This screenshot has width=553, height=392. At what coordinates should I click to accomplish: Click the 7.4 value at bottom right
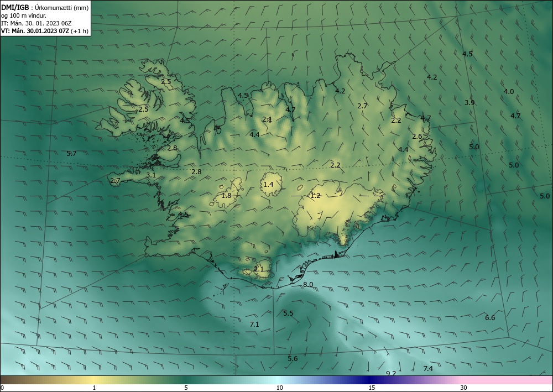pyautogui.click(x=428, y=368)
